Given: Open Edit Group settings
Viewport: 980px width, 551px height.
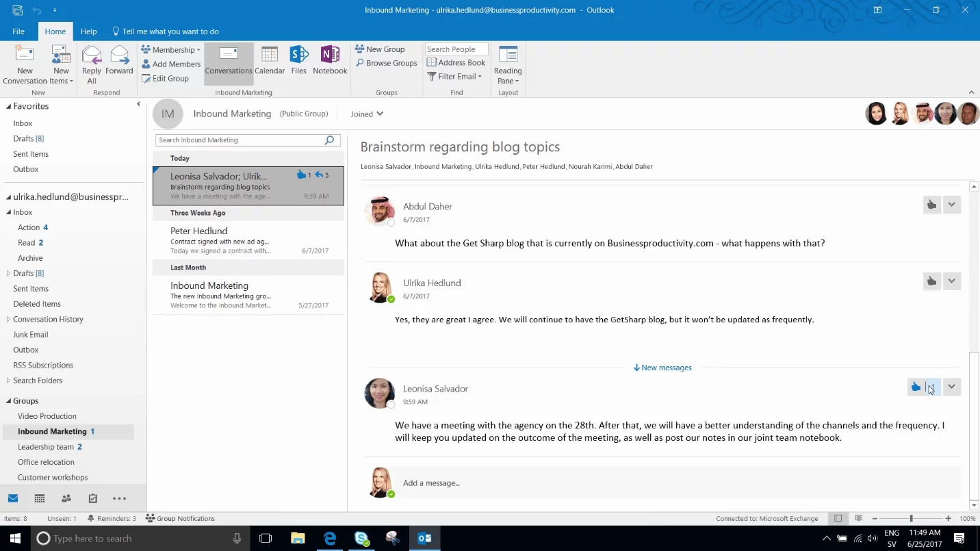Looking at the screenshot, I should coord(165,79).
